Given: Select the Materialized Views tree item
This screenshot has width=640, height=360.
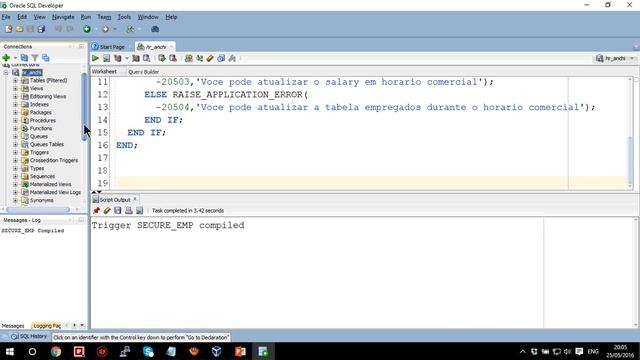Looking at the screenshot, I should click(51, 184).
